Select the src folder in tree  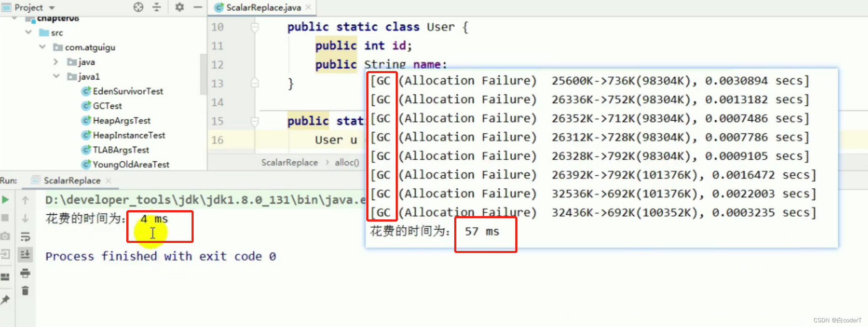point(51,32)
